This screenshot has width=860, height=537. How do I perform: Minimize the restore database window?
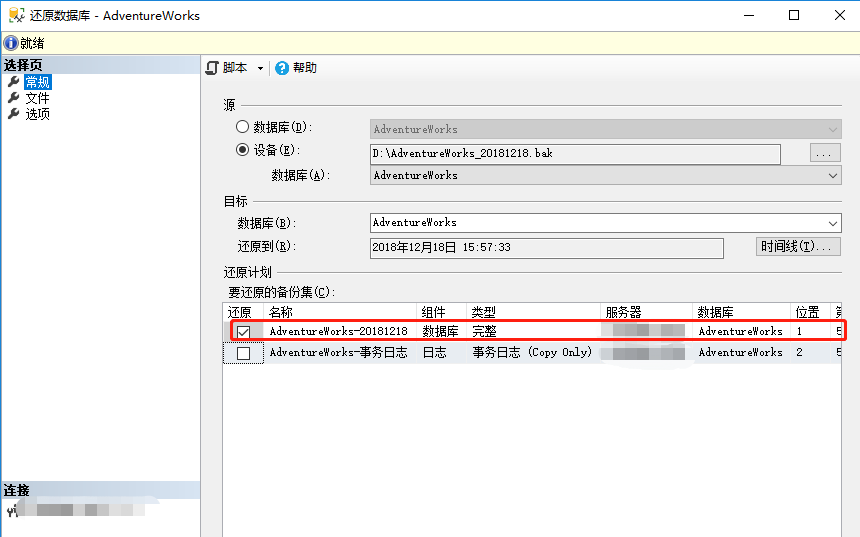point(749,15)
